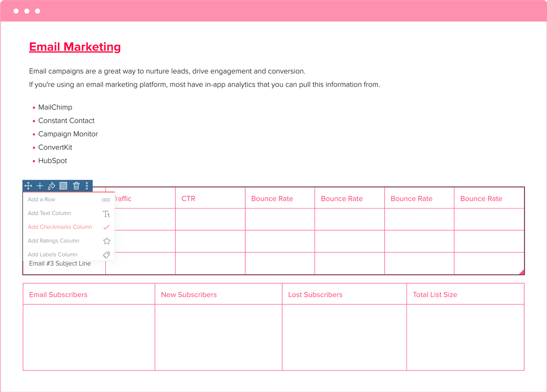
Task: Open the paint bucket fill tool
Action: [x=52, y=186]
